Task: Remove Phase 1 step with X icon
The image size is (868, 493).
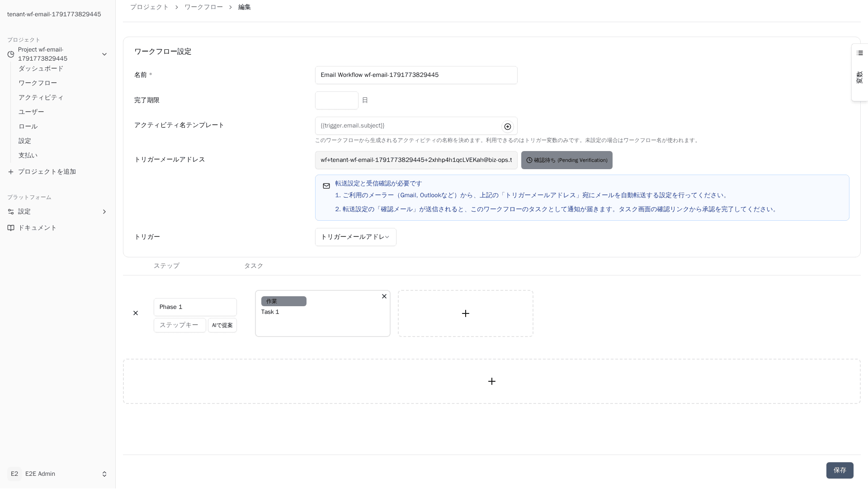Action: (136, 313)
